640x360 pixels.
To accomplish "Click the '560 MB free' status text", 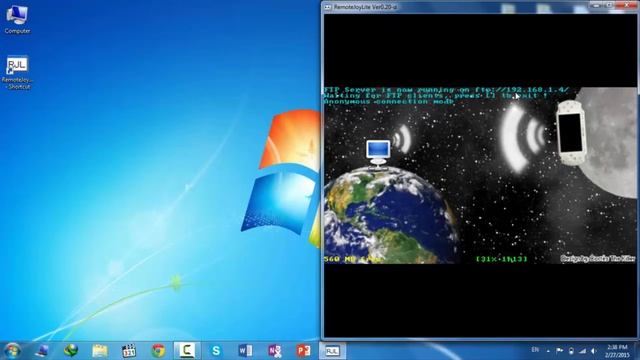I will tap(352, 259).
